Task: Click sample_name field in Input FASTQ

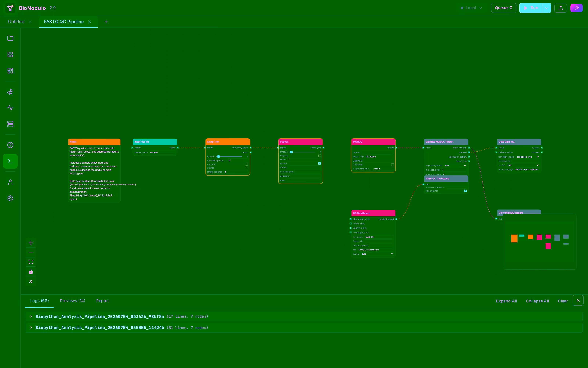Action: (162, 152)
